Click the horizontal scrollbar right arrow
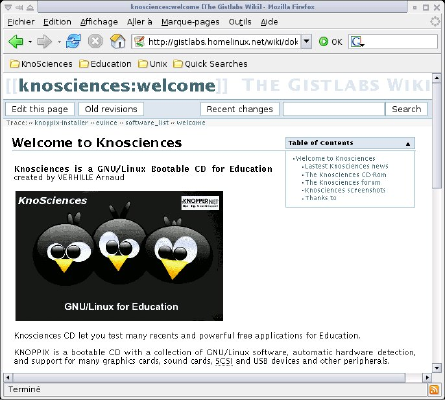 [x=427, y=378]
